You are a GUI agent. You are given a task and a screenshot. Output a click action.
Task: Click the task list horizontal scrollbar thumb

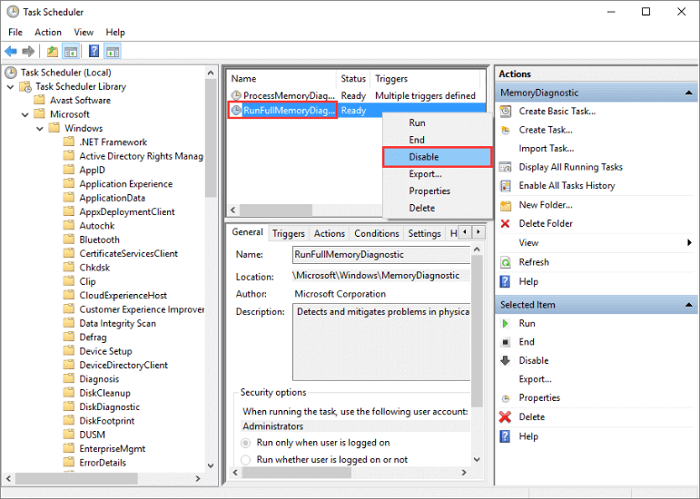pyautogui.click(x=276, y=209)
